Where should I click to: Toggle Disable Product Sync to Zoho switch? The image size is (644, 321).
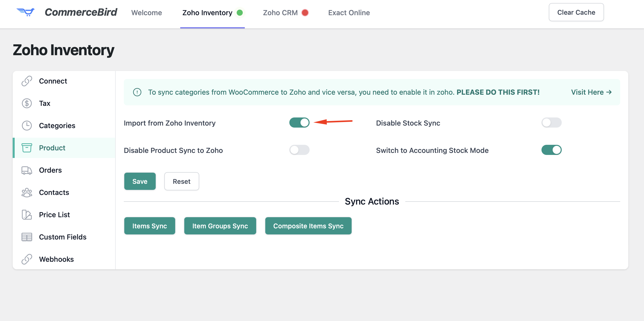[299, 150]
